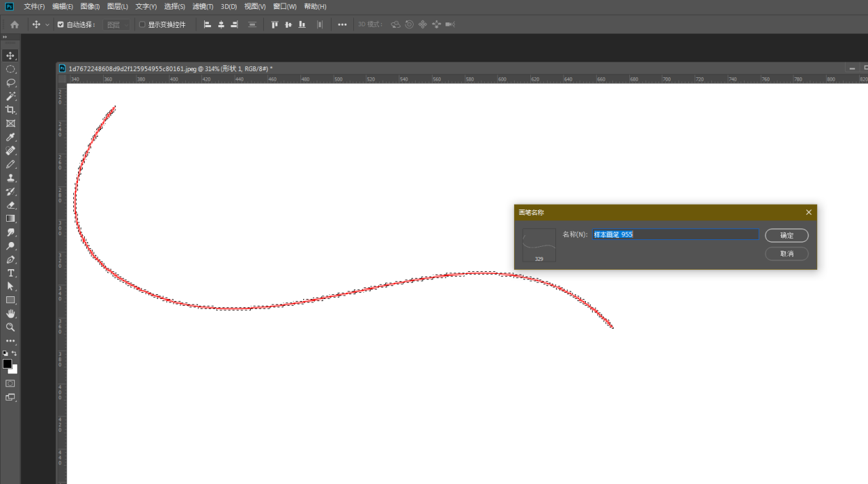Select the Magic Wand tool
The width and height of the screenshot is (868, 484).
(10, 96)
